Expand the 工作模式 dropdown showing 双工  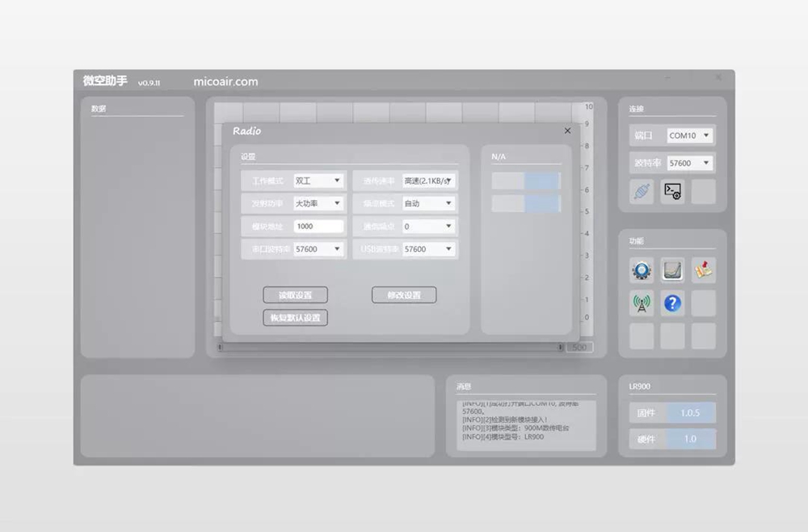pyautogui.click(x=319, y=181)
